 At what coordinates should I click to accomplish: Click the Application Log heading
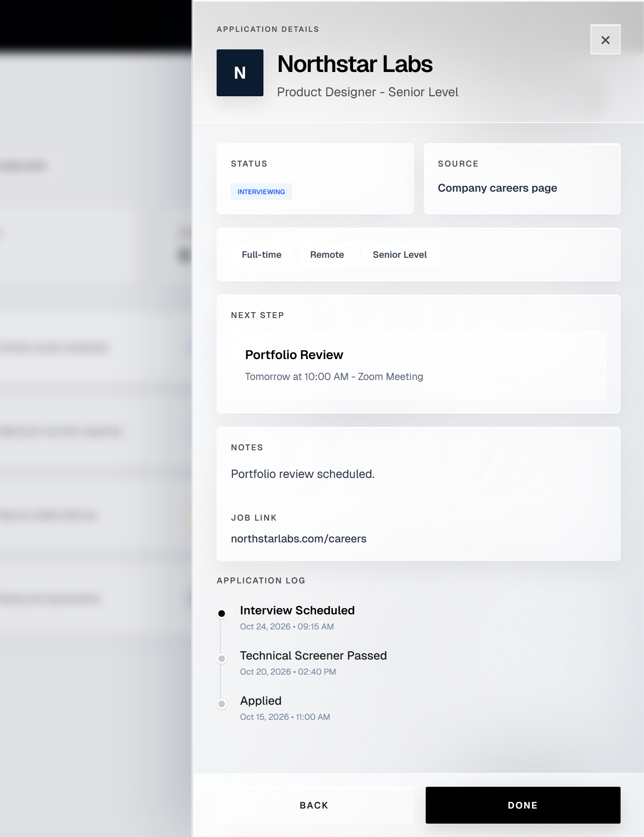261,580
